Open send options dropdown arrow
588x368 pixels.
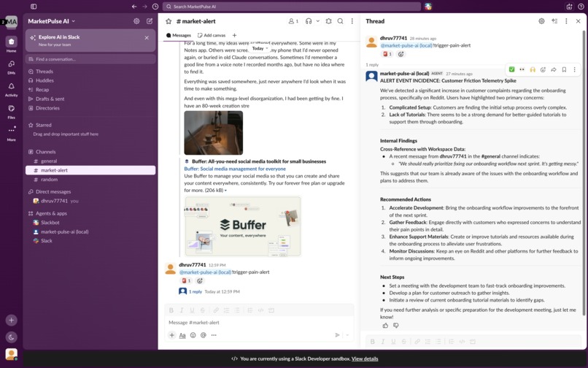(x=347, y=335)
